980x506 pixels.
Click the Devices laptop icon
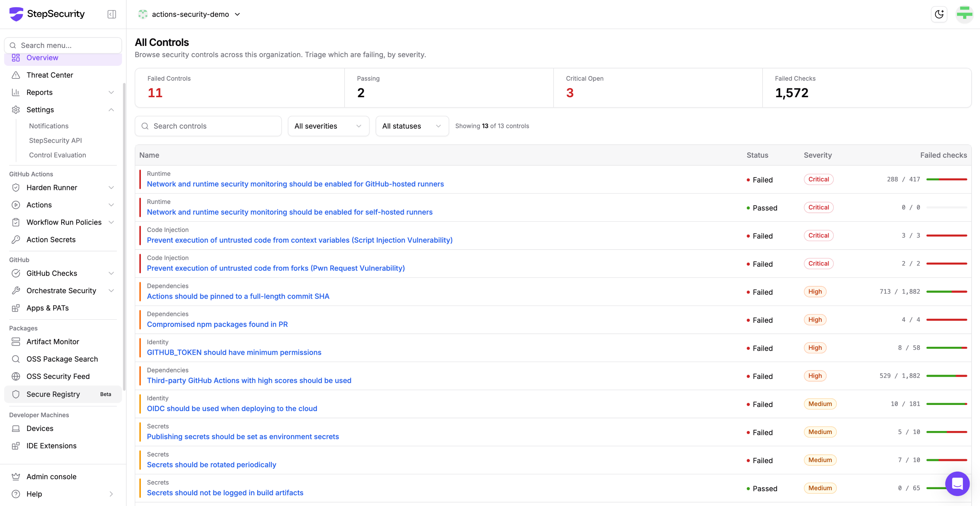click(x=16, y=429)
